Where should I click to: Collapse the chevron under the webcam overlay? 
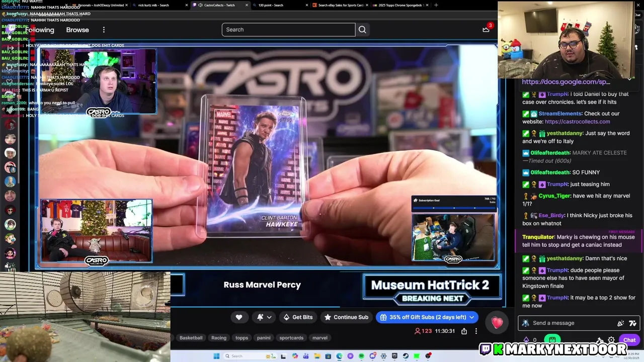pyautogui.click(x=630, y=79)
